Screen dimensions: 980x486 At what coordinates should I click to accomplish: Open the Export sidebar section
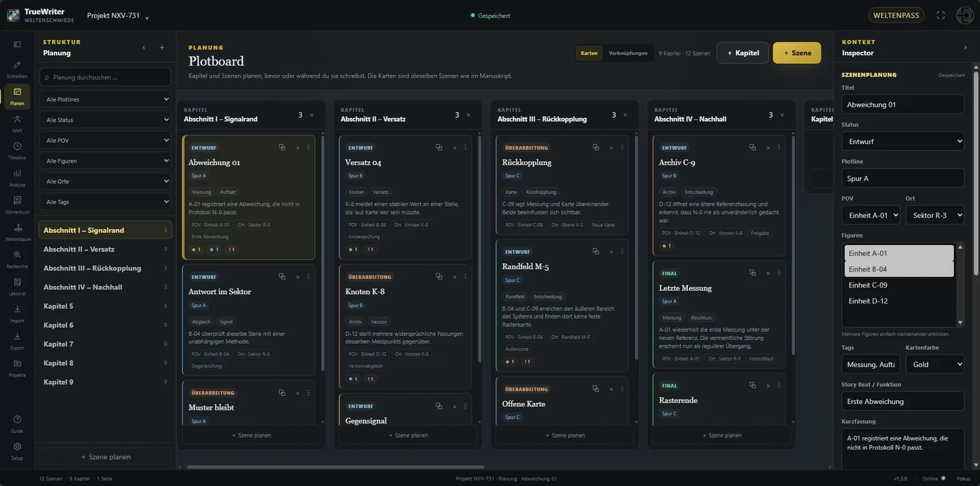coord(17,341)
